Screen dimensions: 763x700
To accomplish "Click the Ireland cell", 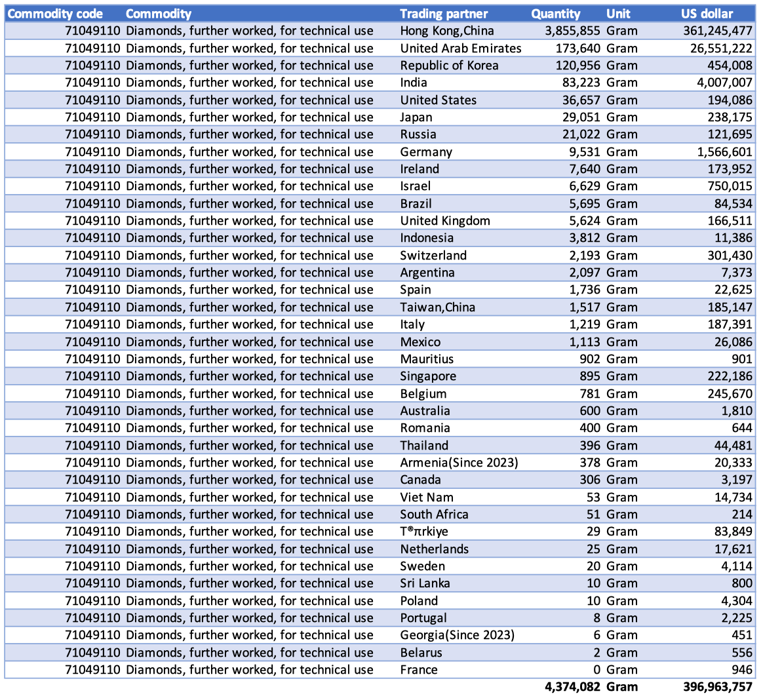I will [420, 169].
